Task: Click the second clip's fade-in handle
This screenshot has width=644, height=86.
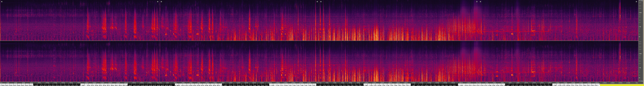Action: [x=161, y=2]
